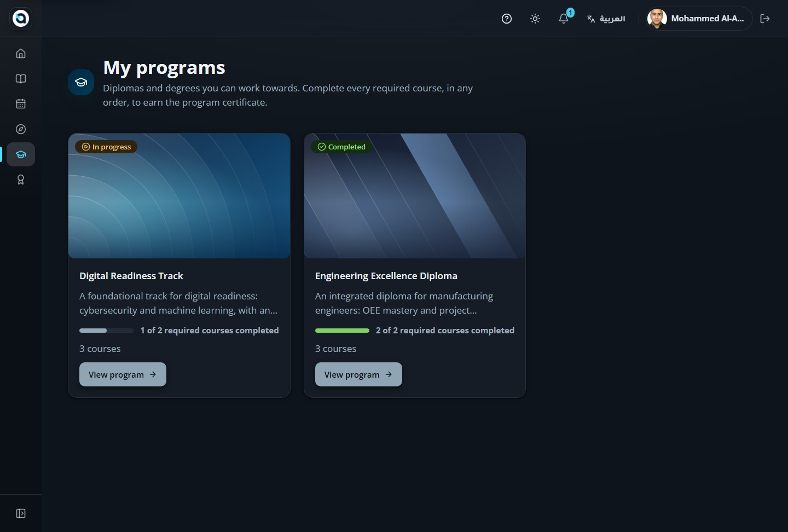Open the calendar icon in sidebar

[x=21, y=104]
